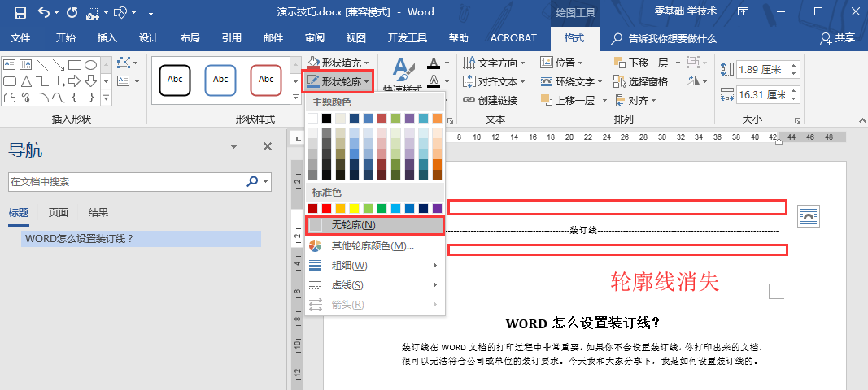Click the text fill color A icon

tap(432, 63)
